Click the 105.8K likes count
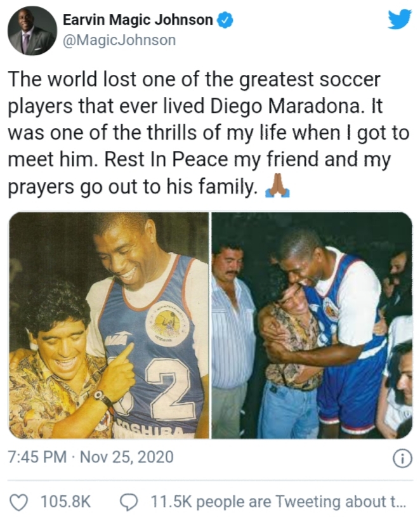Screen dimensions: 420x517 tap(65, 502)
